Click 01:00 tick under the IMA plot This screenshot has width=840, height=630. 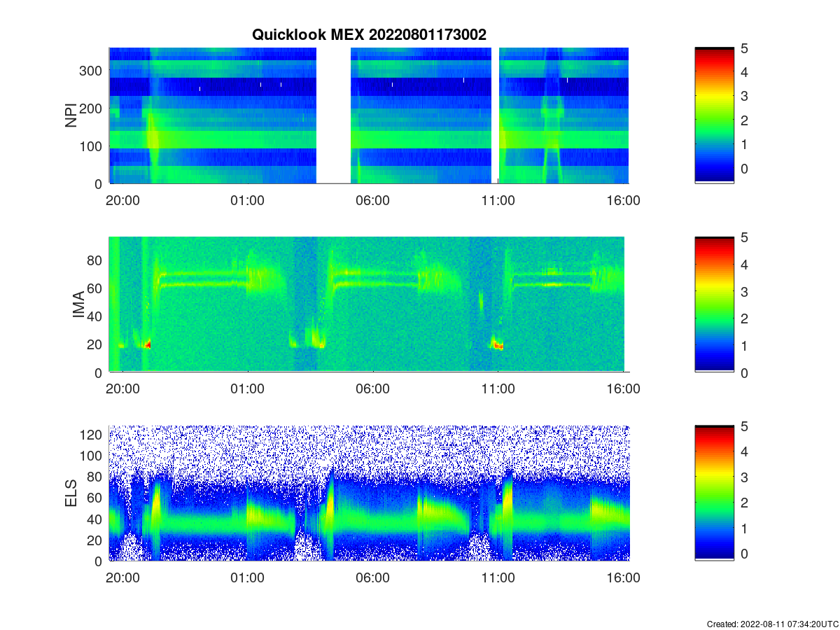(x=248, y=389)
